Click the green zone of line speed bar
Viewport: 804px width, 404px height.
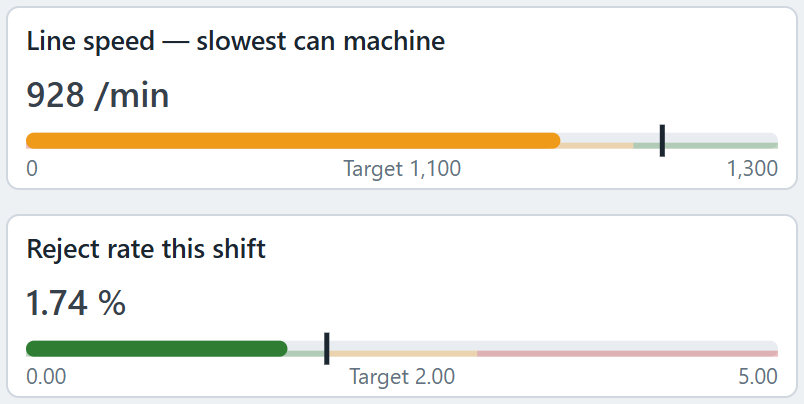[x=706, y=146]
